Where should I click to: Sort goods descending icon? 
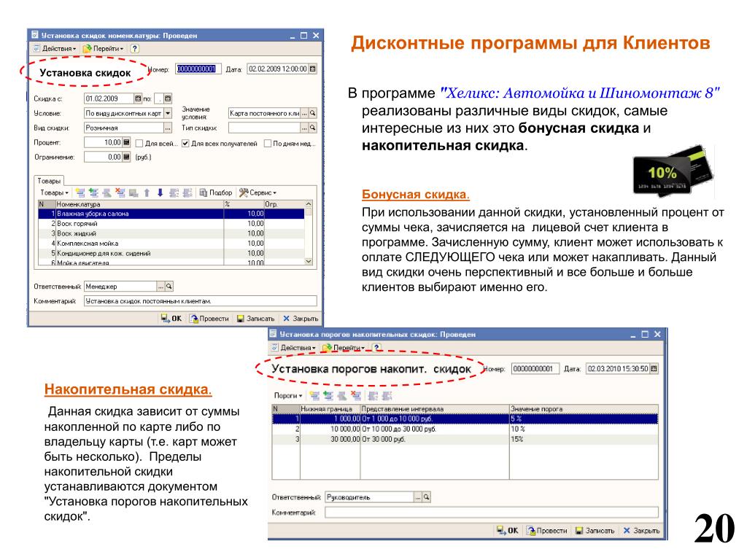coord(187,192)
